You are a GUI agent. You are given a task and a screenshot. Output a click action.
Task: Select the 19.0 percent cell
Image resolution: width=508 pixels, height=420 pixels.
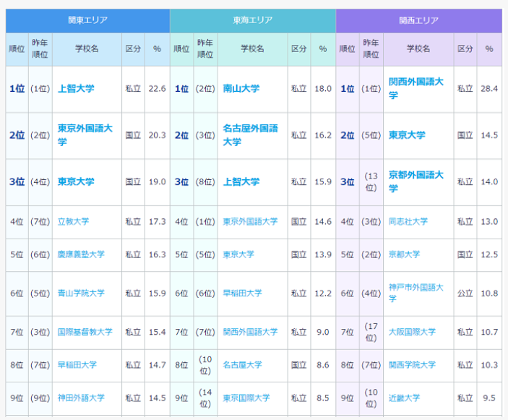tap(158, 181)
